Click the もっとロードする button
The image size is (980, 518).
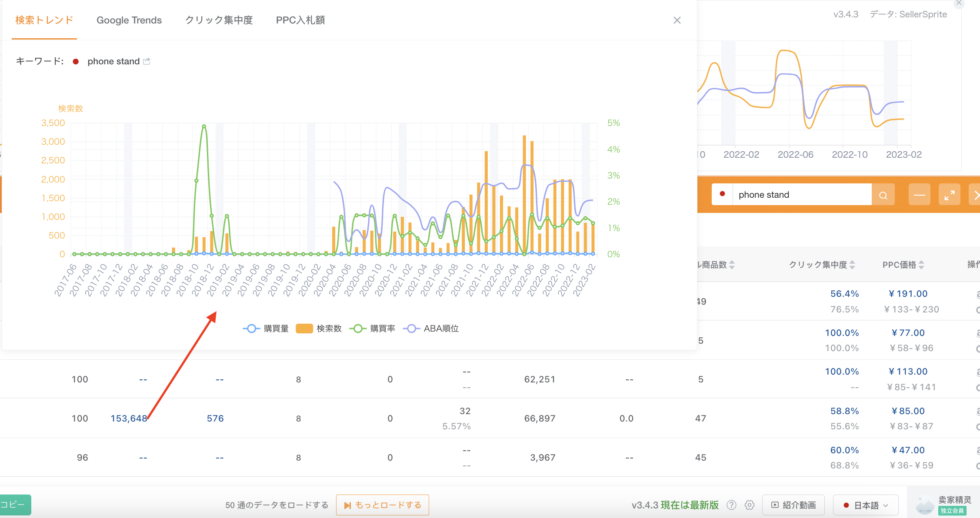point(383,505)
